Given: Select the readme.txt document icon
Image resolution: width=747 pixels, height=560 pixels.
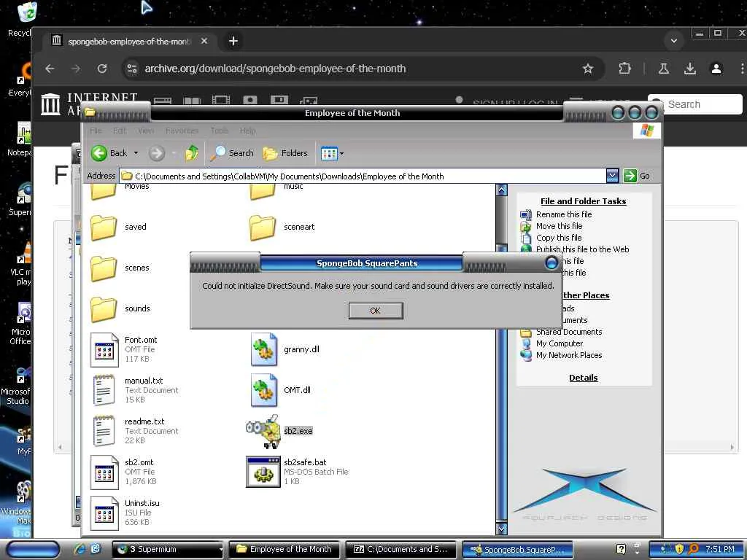Looking at the screenshot, I should pos(104,431).
